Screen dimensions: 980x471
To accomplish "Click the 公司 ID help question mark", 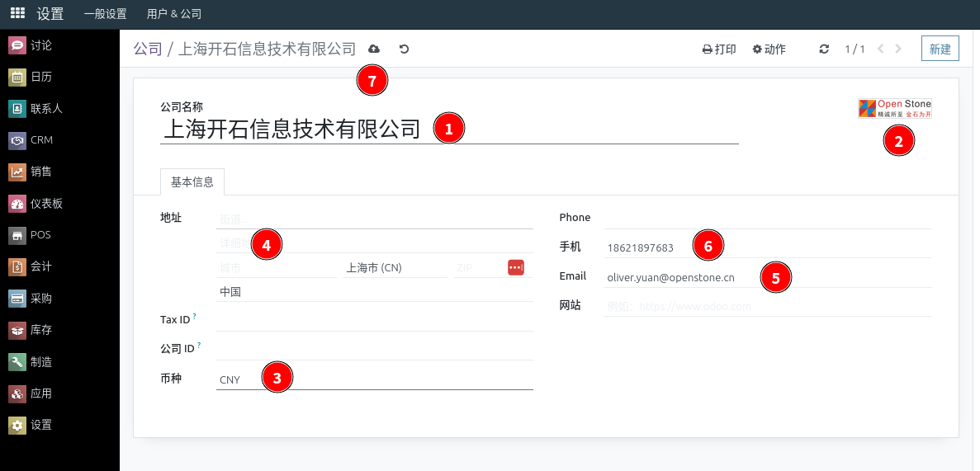I will pyautogui.click(x=199, y=346).
